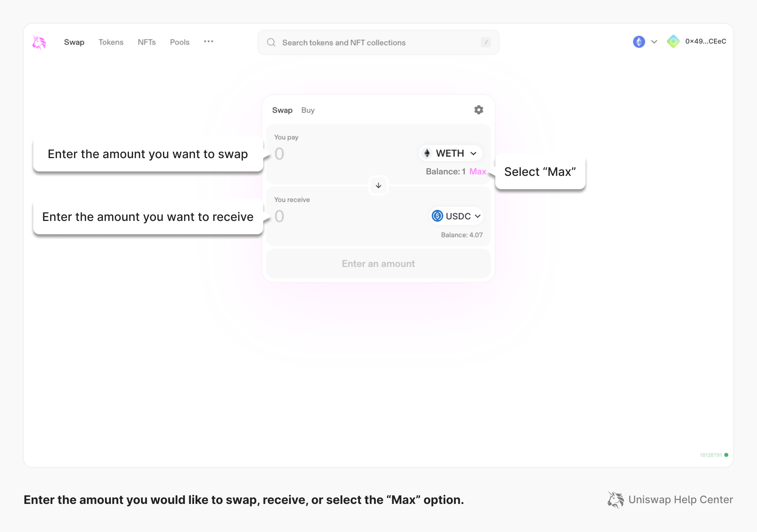757x532 pixels.
Task: Open wallet address 0x49...CEeC
Action: [x=706, y=41]
